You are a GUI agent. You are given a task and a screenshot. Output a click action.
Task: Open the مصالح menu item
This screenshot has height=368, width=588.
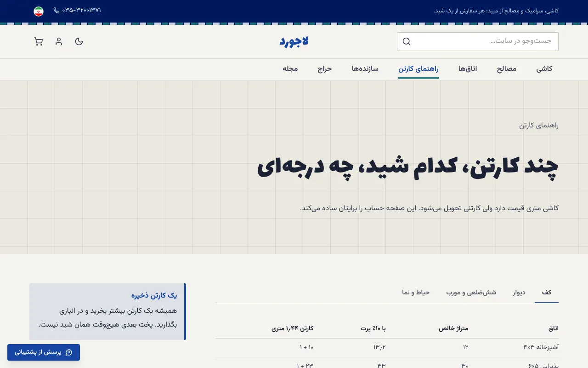(507, 69)
